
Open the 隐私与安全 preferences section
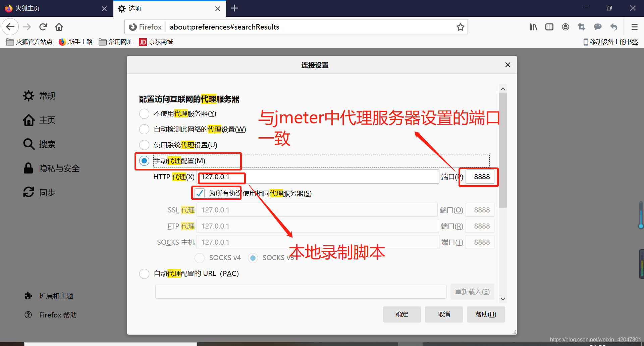point(51,168)
